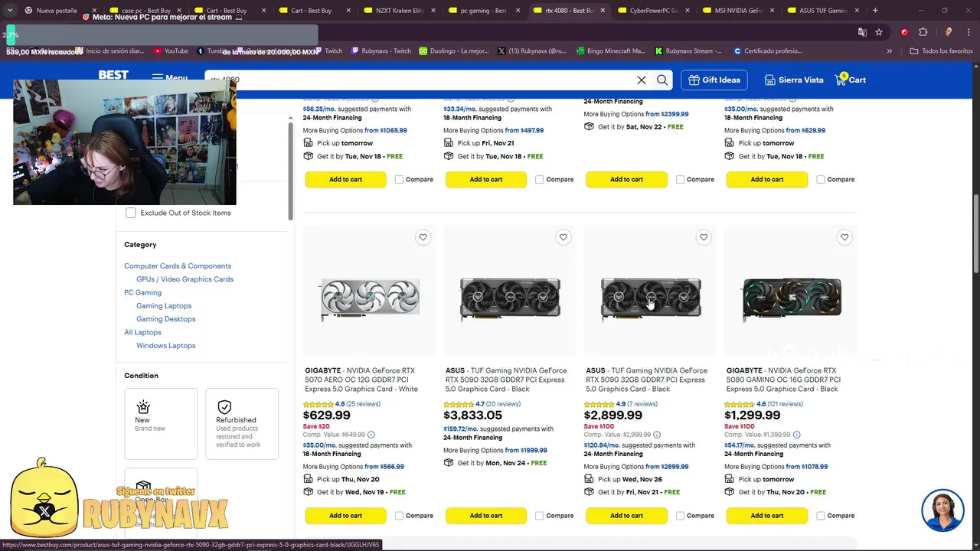Image resolution: width=980 pixels, height=551 pixels.
Task: Open the YouTube bookmark
Action: (x=171, y=51)
